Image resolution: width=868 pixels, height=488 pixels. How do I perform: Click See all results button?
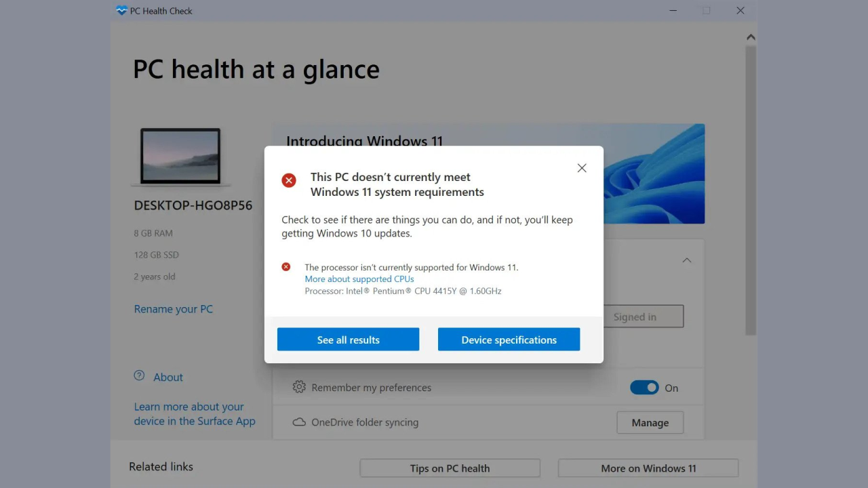pos(348,340)
